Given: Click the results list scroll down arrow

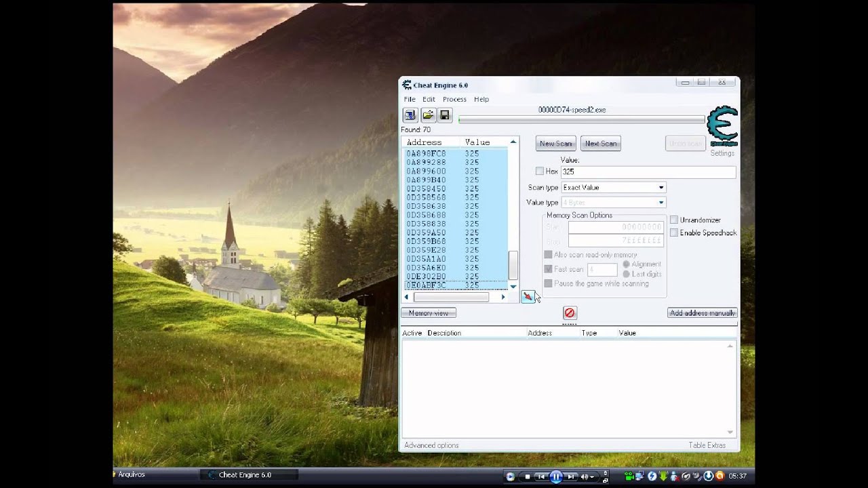Looking at the screenshot, I should click(513, 287).
